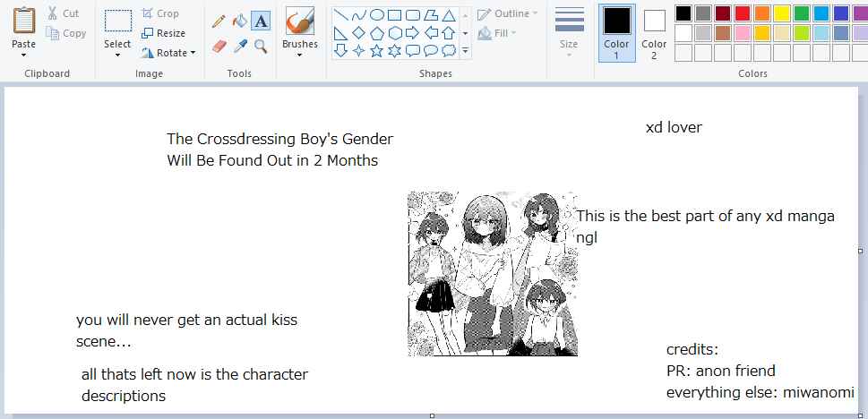Select the Pencil tool

219,21
